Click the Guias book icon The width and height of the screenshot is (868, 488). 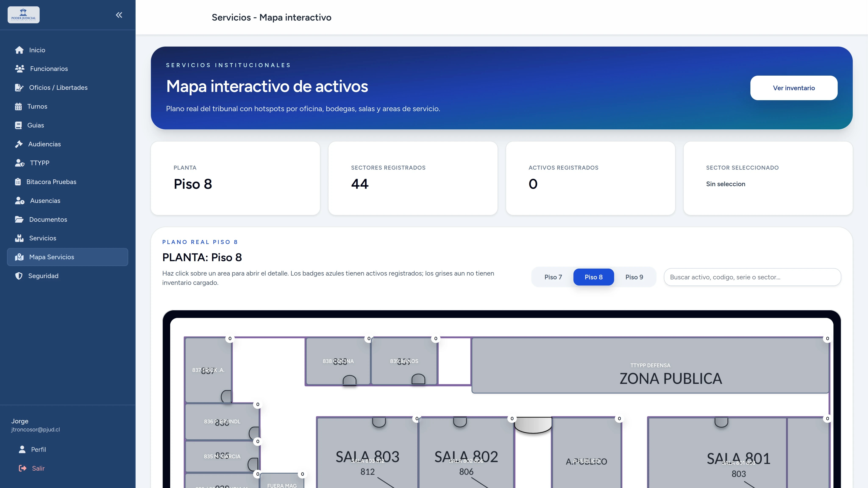pyautogui.click(x=18, y=125)
